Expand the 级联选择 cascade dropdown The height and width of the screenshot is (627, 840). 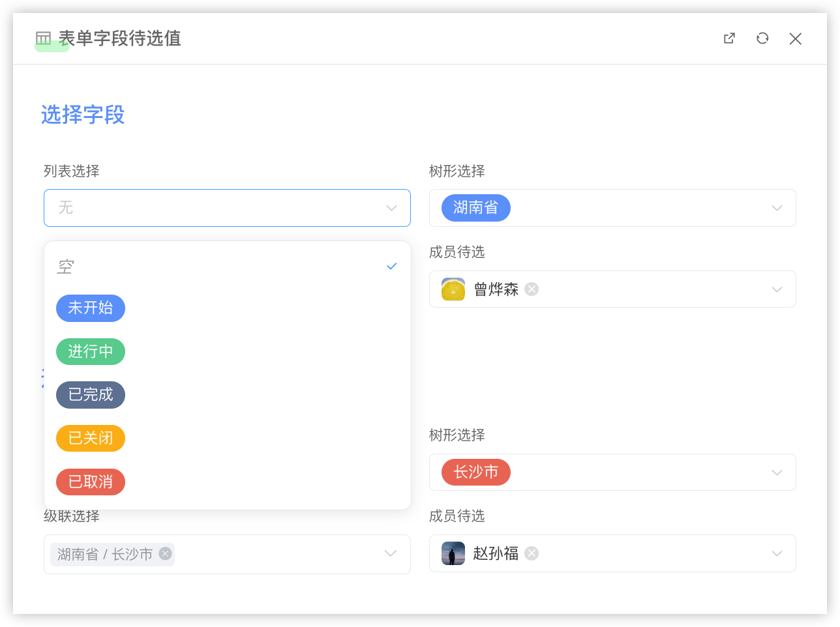[391, 553]
